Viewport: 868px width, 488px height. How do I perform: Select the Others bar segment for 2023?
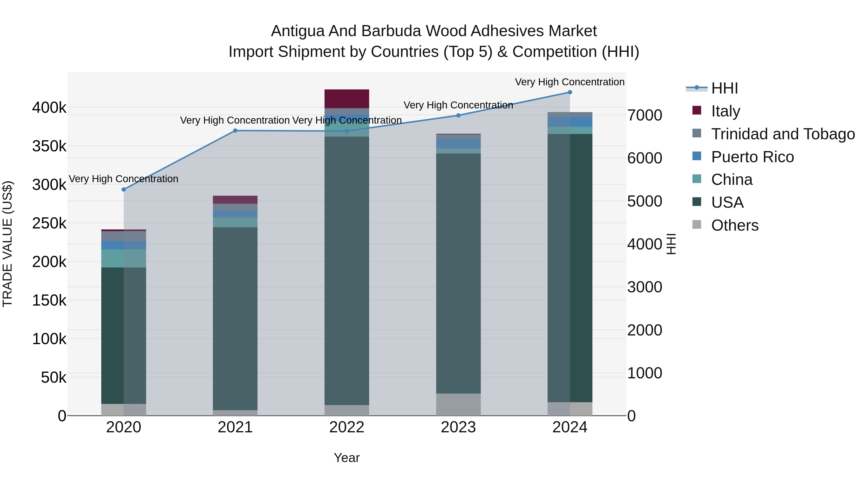click(458, 404)
